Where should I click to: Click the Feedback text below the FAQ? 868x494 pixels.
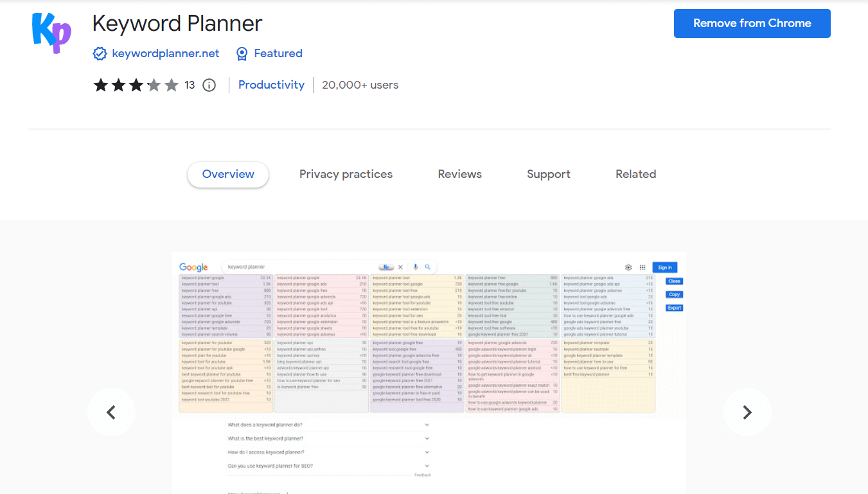point(423,475)
